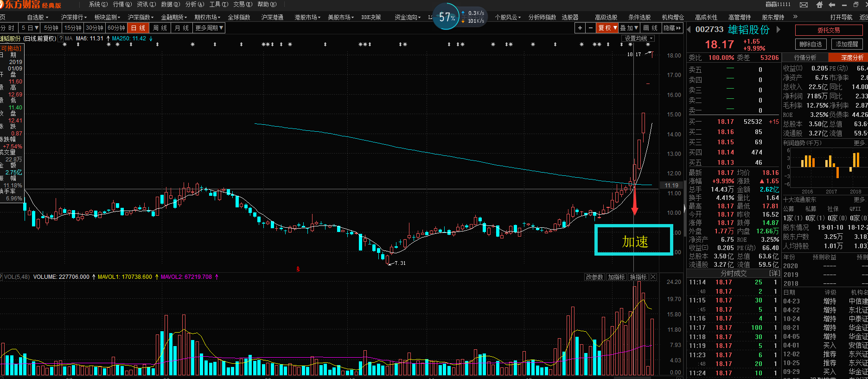Click the 11.19 price label on axis
Viewport: 868px width, 379px height.
[x=671, y=185]
